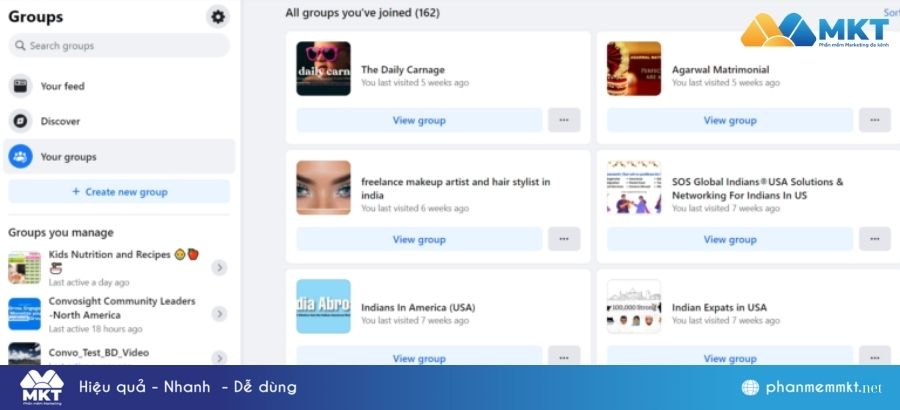Viewport: 900px width, 410px height.
Task: View group for SOS Global Indians USA
Action: pyautogui.click(x=730, y=239)
